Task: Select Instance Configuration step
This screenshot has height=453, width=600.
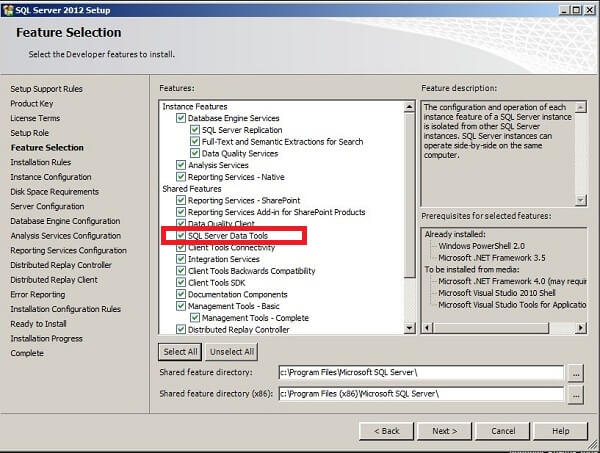Action: (x=51, y=177)
